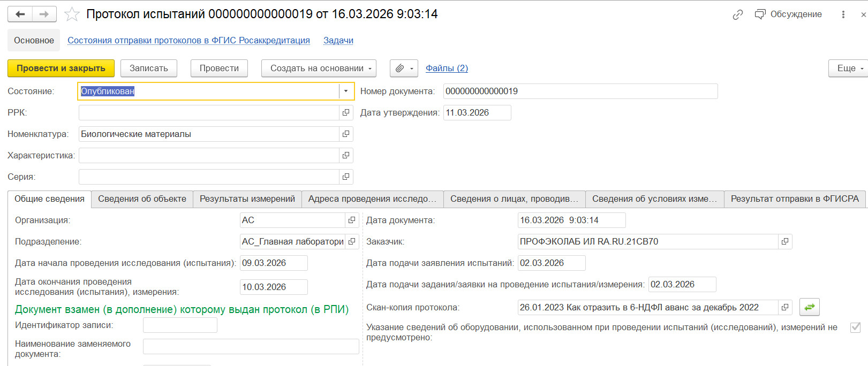Click the Номенклатура field Биологические материалы

point(209,134)
